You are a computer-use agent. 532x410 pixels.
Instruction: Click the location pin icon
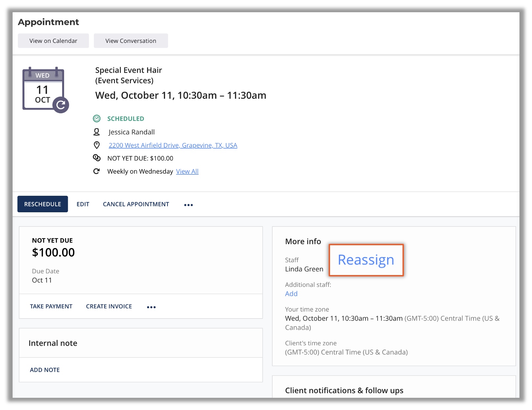tap(96, 145)
